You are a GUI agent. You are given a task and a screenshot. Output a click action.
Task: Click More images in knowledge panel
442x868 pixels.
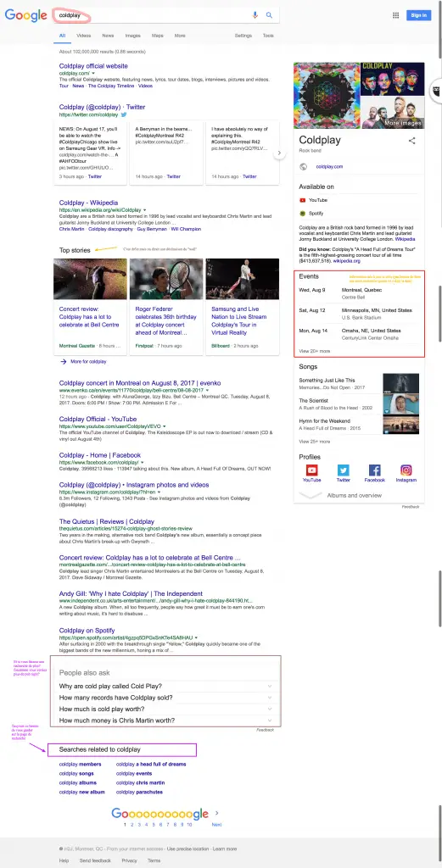tap(403, 123)
